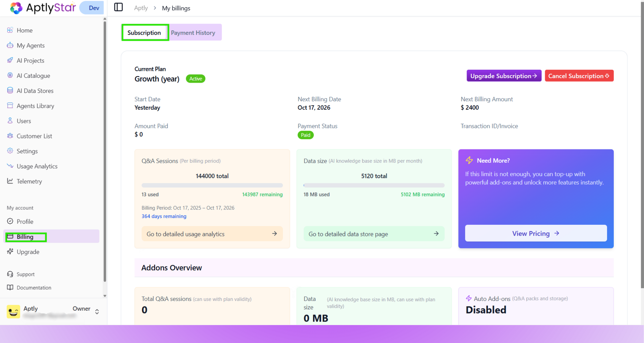
Task: Expand the Aptly Owner account menu
Action: (97, 311)
